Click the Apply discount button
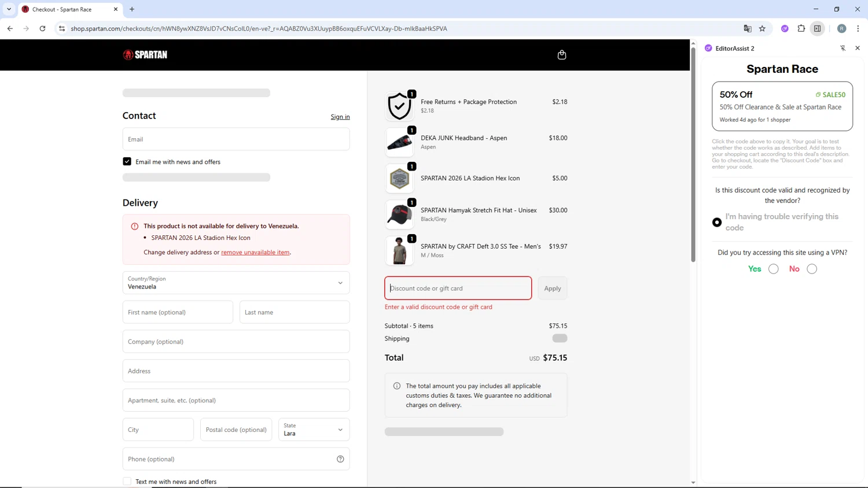Image resolution: width=868 pixels, height=488 pixels. pos(552,288)
